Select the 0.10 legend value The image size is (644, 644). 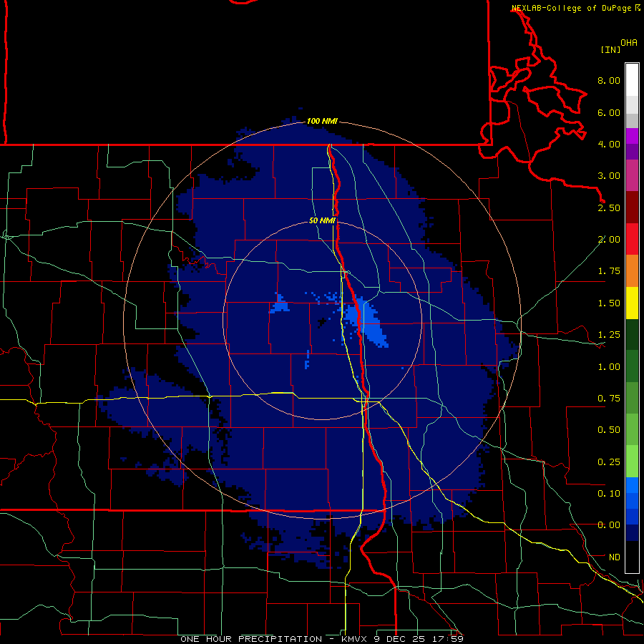click(x=609, y=494)
